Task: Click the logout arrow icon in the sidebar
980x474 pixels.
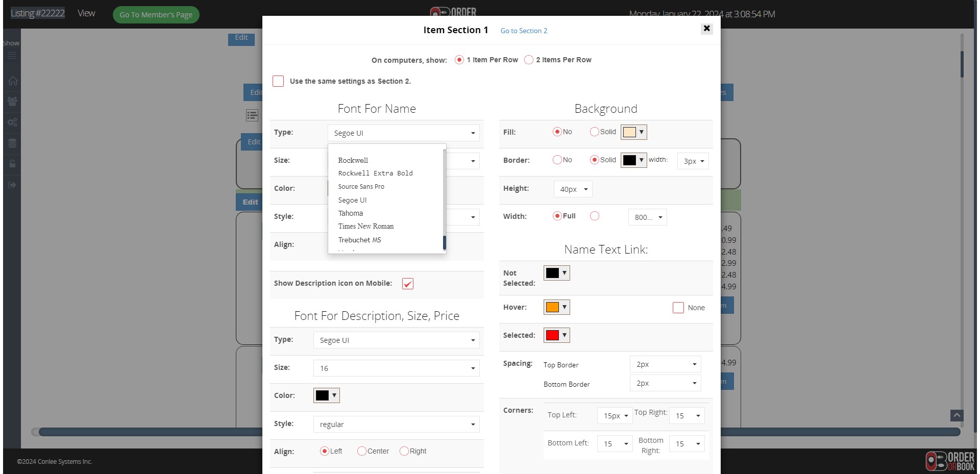Action: pyautogui.click(x=12, y=185)
